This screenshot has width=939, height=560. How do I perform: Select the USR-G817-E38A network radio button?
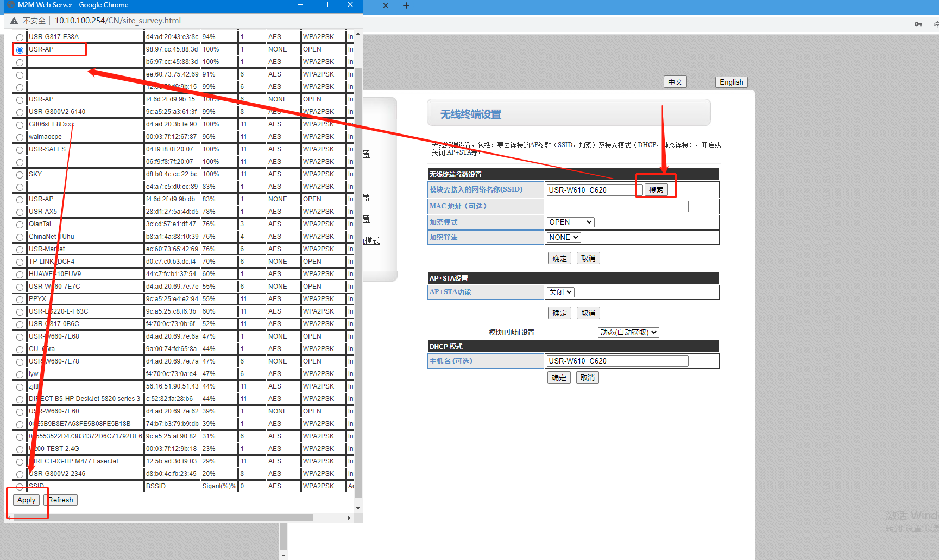20,37
